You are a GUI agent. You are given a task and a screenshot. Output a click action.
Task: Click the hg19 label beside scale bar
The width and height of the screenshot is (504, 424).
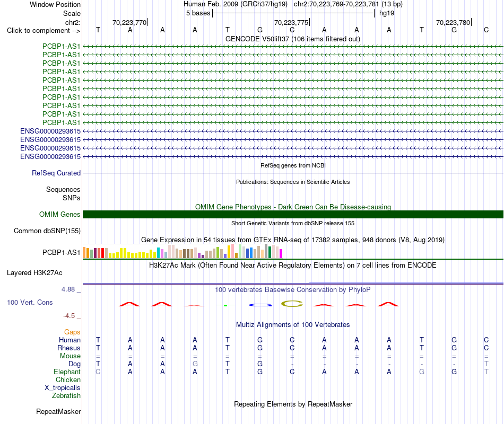pyautogui.click(x=387, y=13)
